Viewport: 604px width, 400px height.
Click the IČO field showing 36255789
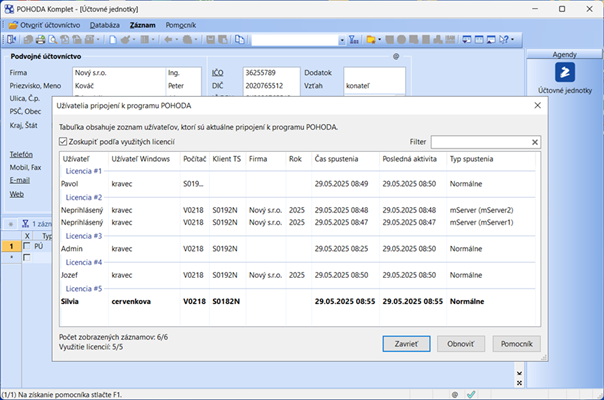click(271, 72)
